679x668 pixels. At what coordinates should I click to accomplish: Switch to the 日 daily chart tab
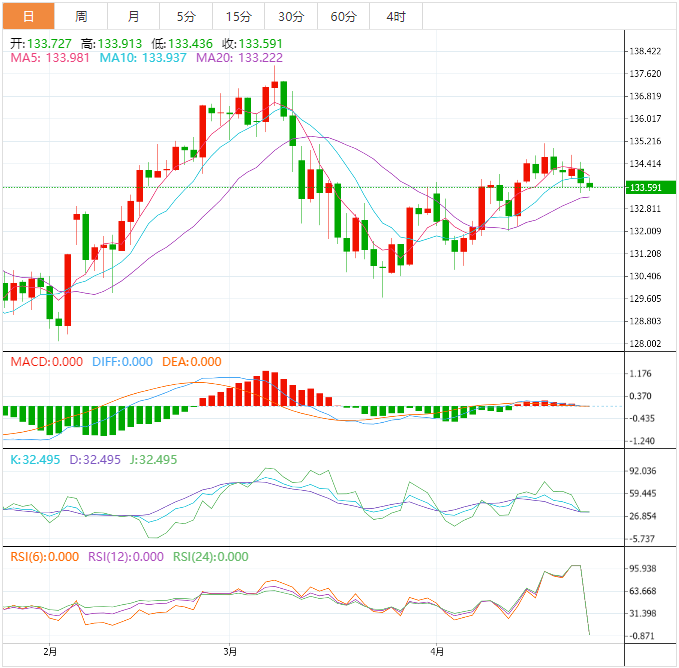coord(28,16)
